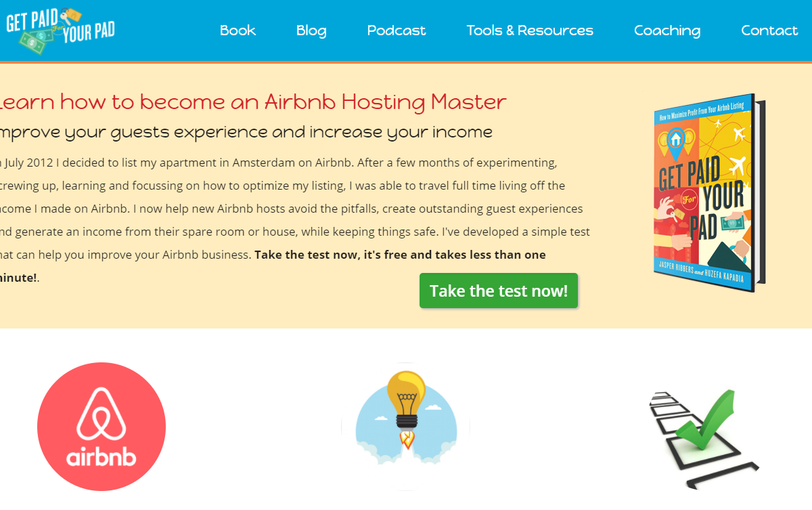Click the bold Take the test now text

pyautogui.click(x=399, y=255)
